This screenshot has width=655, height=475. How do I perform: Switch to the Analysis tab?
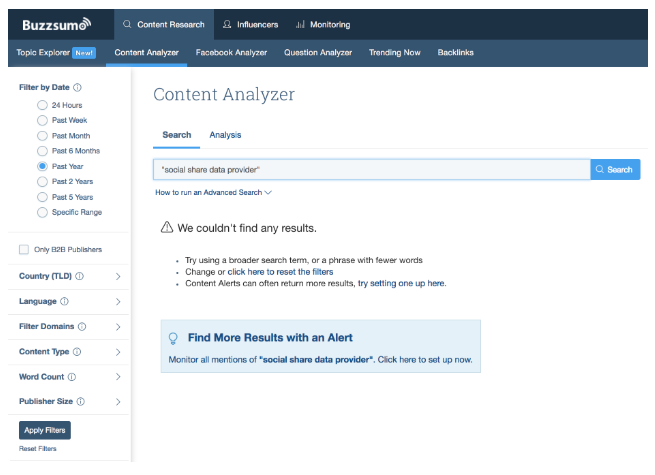pyautogui.click(x=226, y=135)
